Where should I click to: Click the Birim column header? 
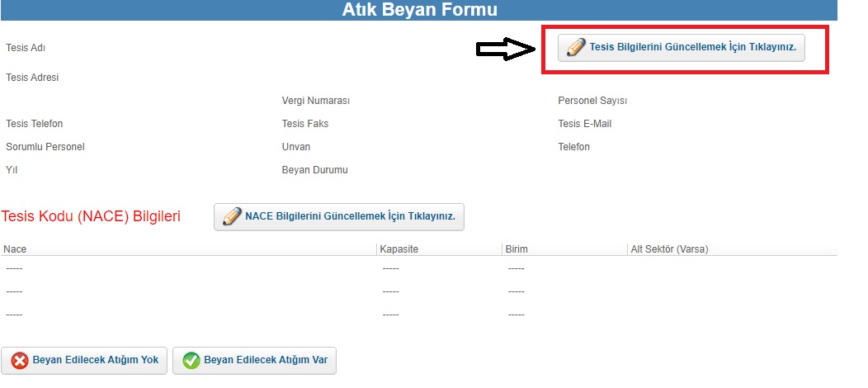(x=517, y=249)
